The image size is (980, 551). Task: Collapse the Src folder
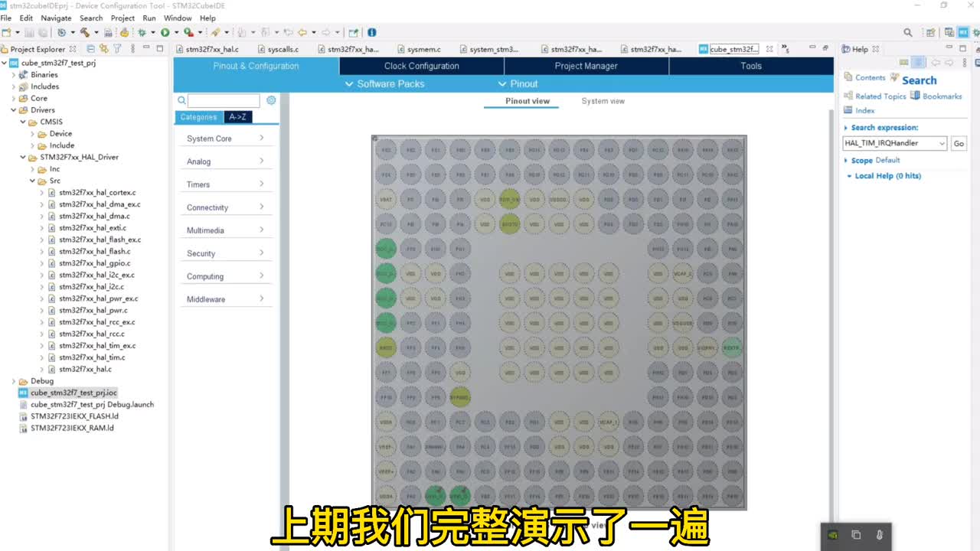[32, 181]
